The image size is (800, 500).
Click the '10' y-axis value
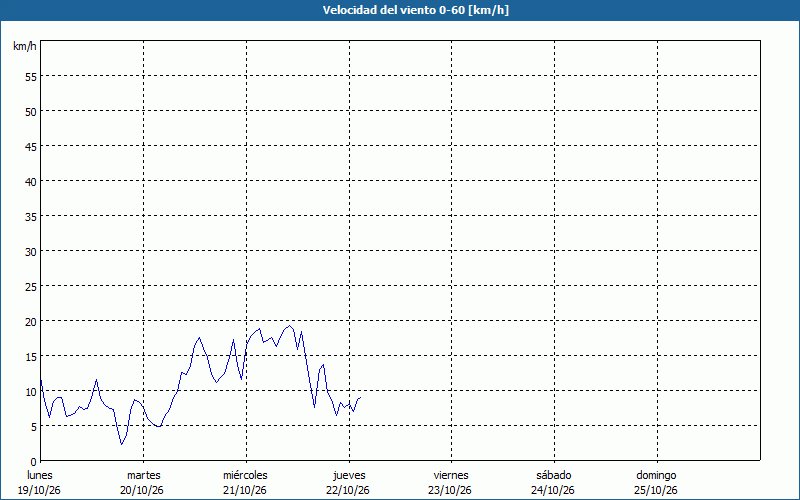[x=31, y=392]
